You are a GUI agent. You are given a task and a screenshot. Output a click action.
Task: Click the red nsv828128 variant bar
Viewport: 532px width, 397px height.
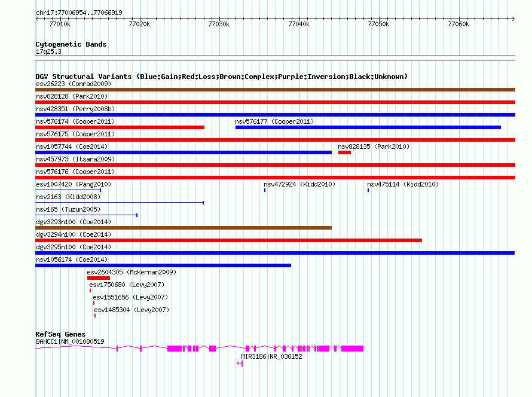275,102
